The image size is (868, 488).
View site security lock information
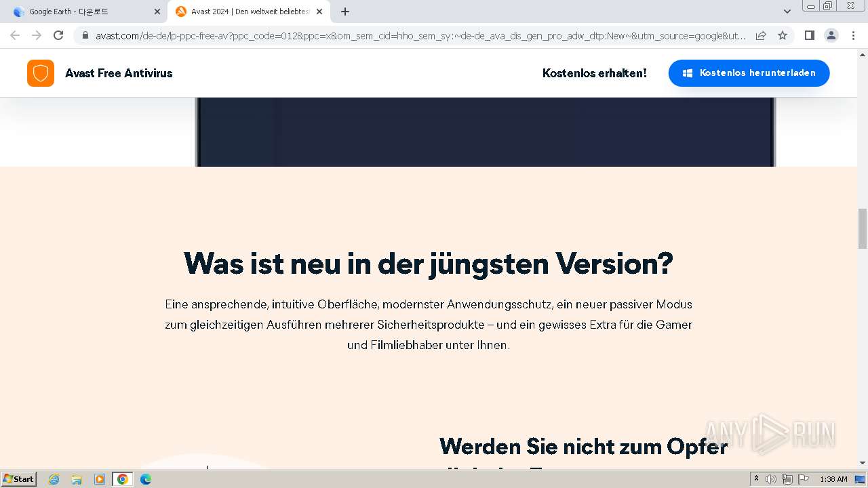point(85,35)
